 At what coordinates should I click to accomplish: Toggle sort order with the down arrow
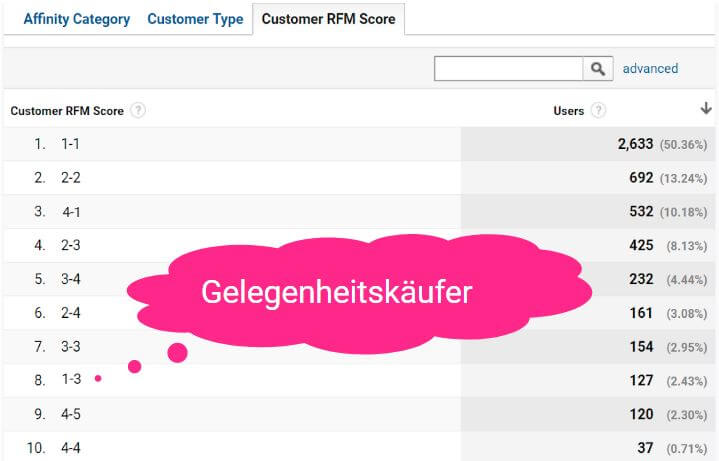tap(706, 109)
